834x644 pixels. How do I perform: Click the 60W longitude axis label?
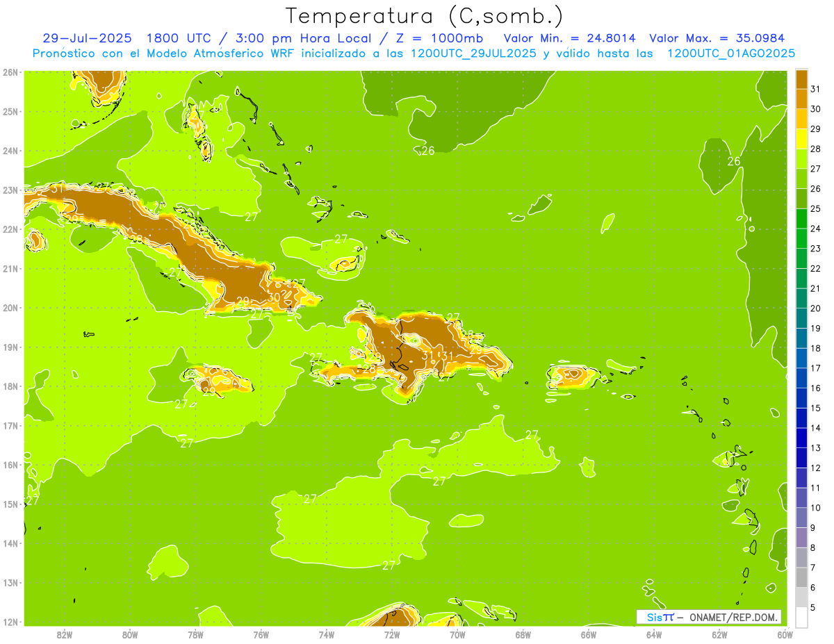[x=785, y=634]
